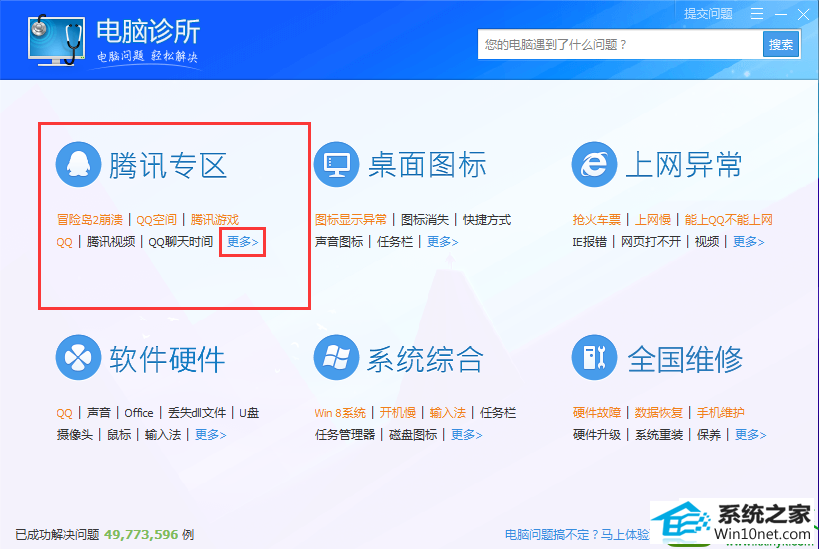Open the 软件硬件 heading
This screenshot has height=549, width=819.
point(167,359)
